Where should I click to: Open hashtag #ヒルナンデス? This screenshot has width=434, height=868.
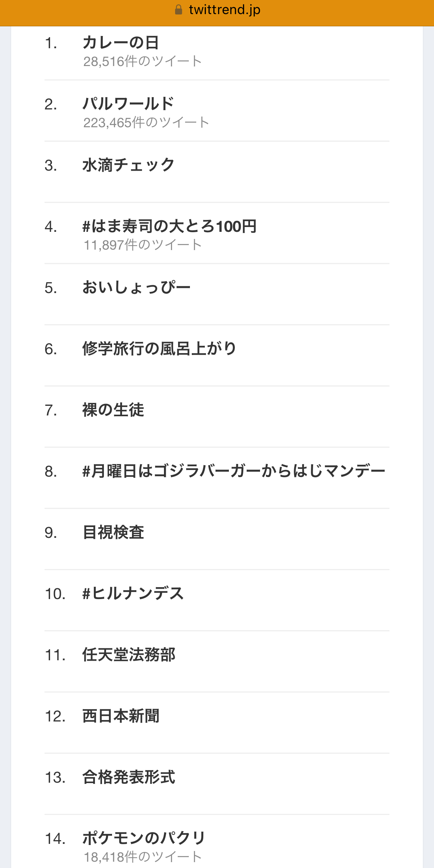coord(133,594)
